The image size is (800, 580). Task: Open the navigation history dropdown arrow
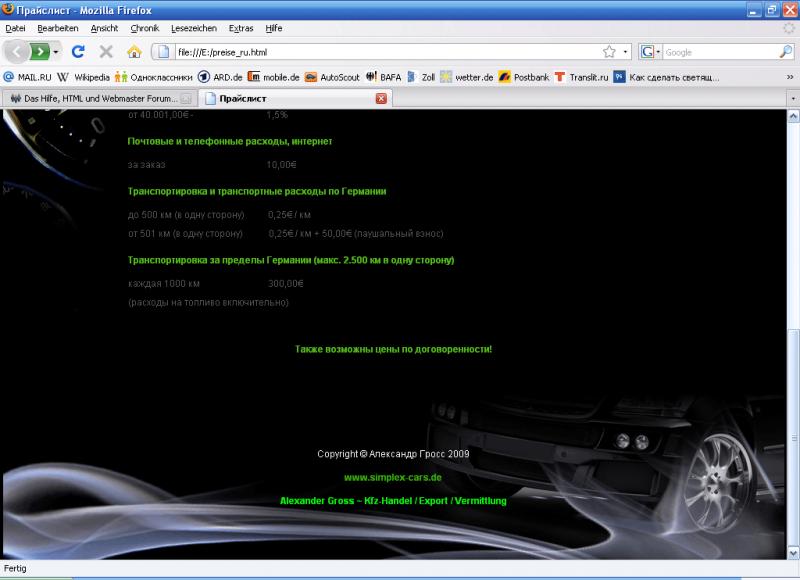(x=56, y=52)
